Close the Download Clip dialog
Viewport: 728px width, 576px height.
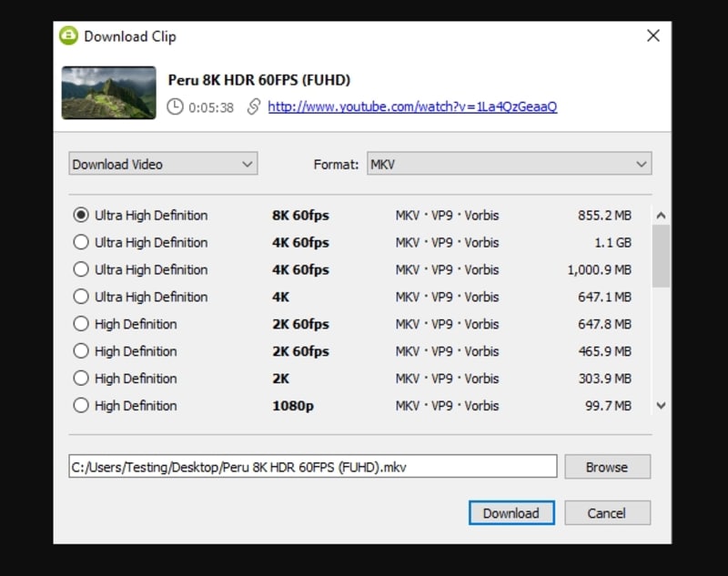(x=653, y=35)
